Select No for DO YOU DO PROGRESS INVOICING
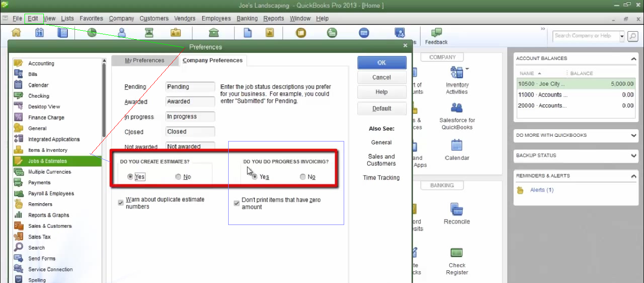Image resolution: width=644 pixels, height=283 pixels. (x=302, y=177)
